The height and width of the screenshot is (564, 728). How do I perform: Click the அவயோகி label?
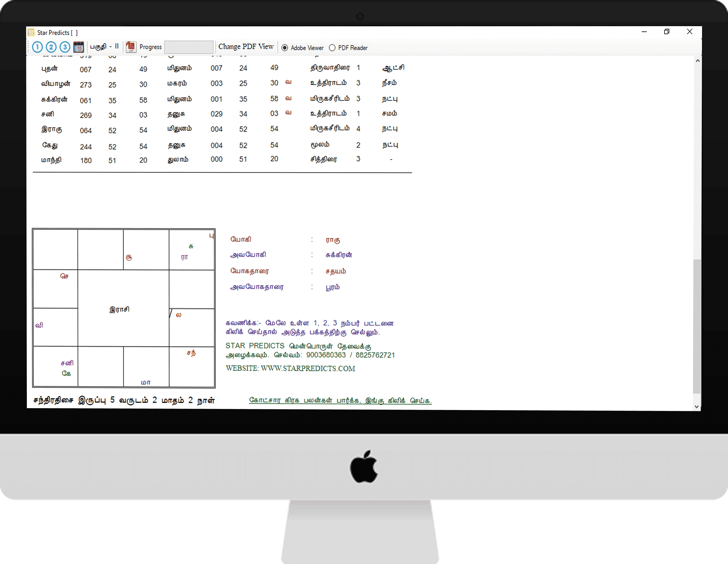(248, 255)
